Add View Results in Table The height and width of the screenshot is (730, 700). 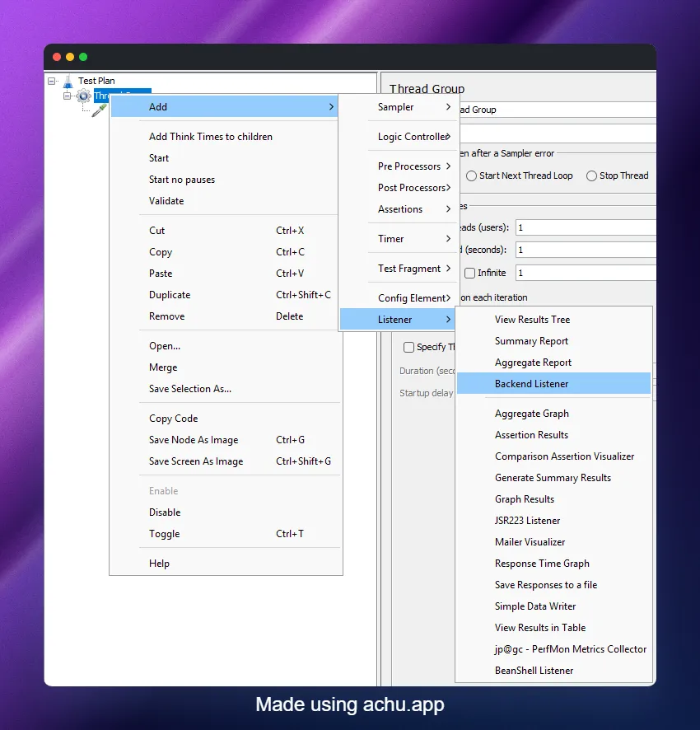click(554, 628)
